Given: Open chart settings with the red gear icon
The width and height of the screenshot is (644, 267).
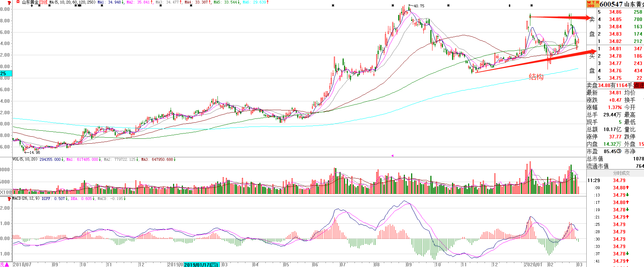Looking at the screenshot, I should [18, 2].
